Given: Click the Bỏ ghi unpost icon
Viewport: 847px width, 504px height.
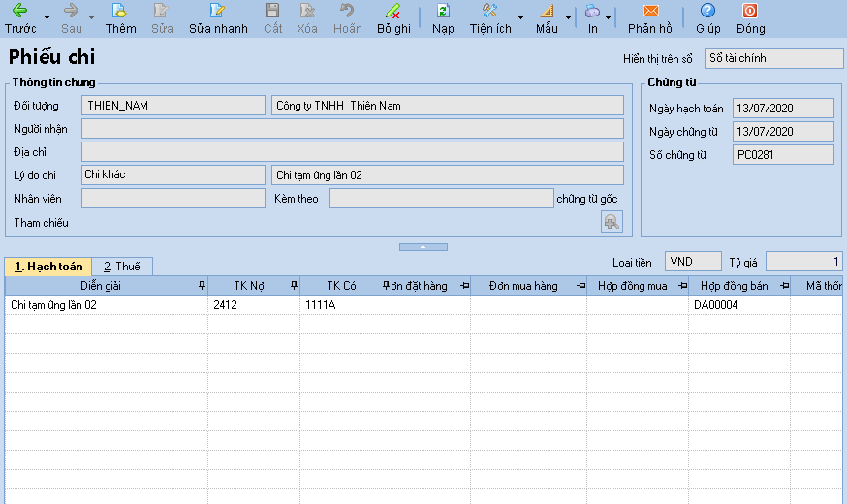Looking at the screenshot, I should (393, 11).
